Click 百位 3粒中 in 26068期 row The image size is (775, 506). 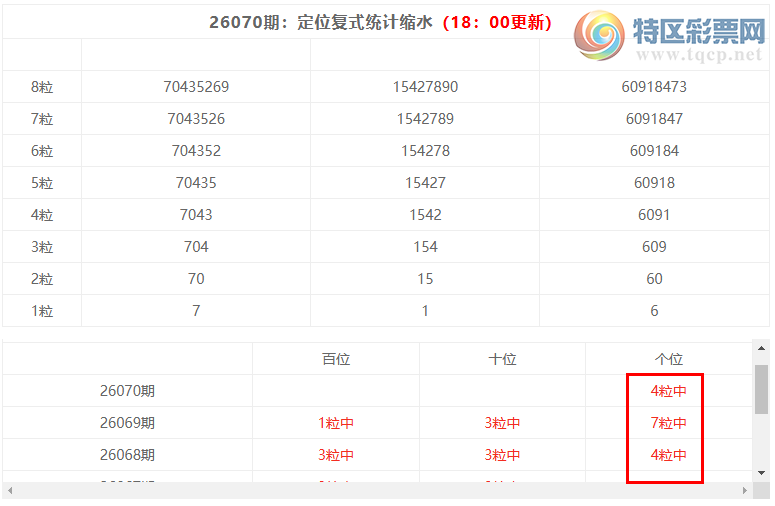click(336, 455)
